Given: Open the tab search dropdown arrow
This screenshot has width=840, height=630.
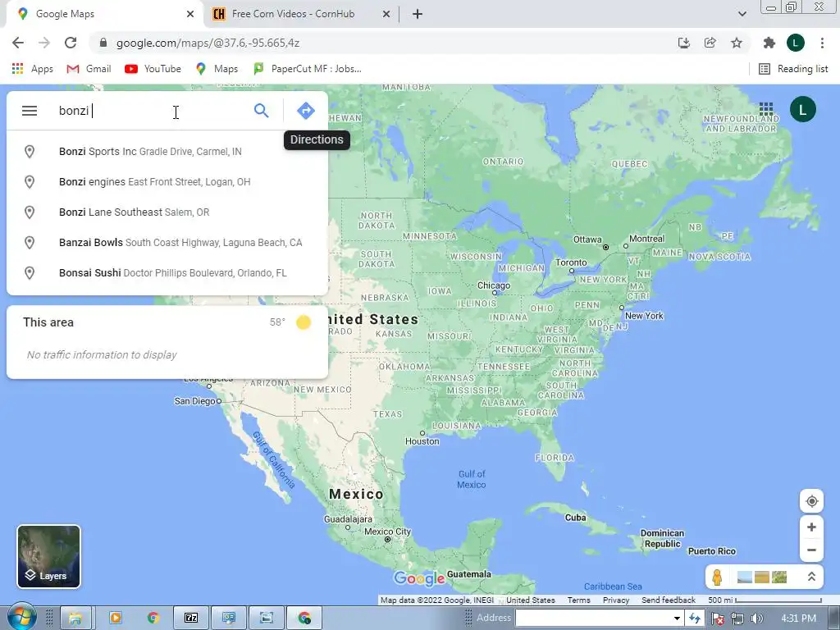Looking at the screenshot, I should tap(742, 14).
